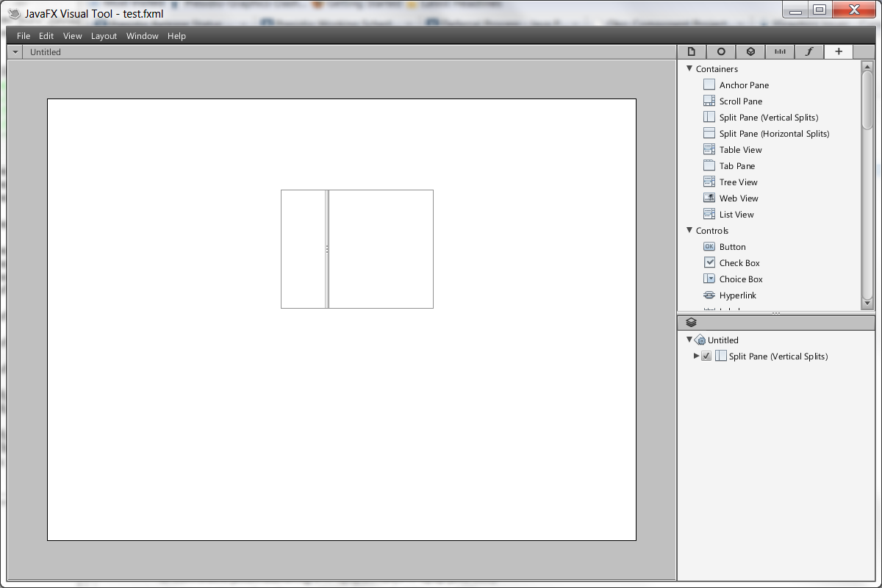Select the bar-chart layout icon tab

pos(780,51)
